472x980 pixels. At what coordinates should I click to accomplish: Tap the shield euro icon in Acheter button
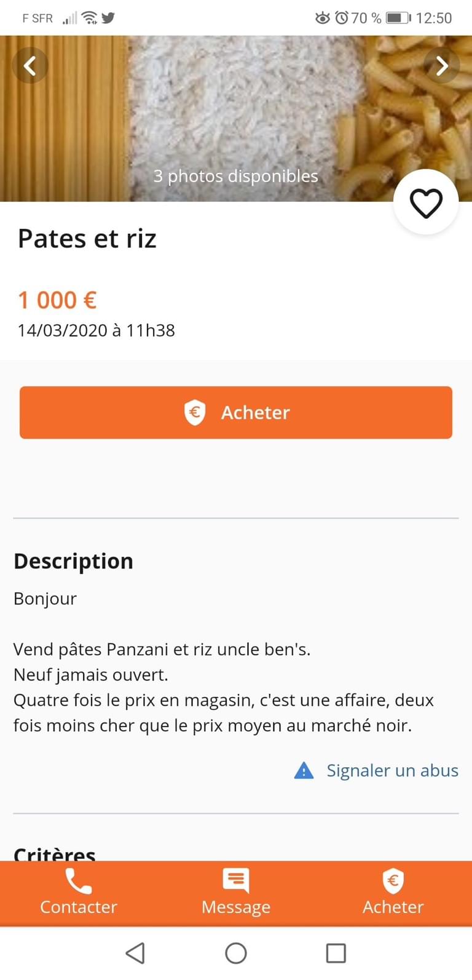pos(195,412)
